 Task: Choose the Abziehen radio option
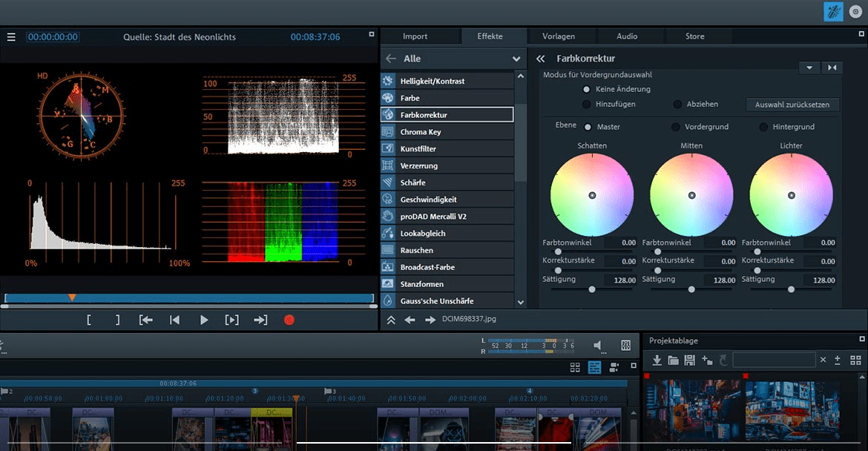677,105
